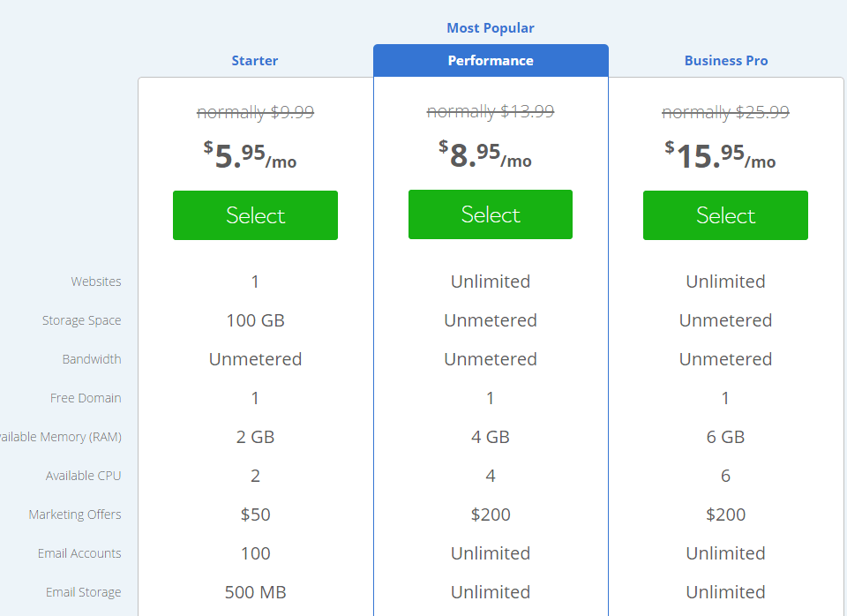Click the $200 Marketing Offers under Business Pro
This screenshot has height=616, width=847.
point(725,515)
